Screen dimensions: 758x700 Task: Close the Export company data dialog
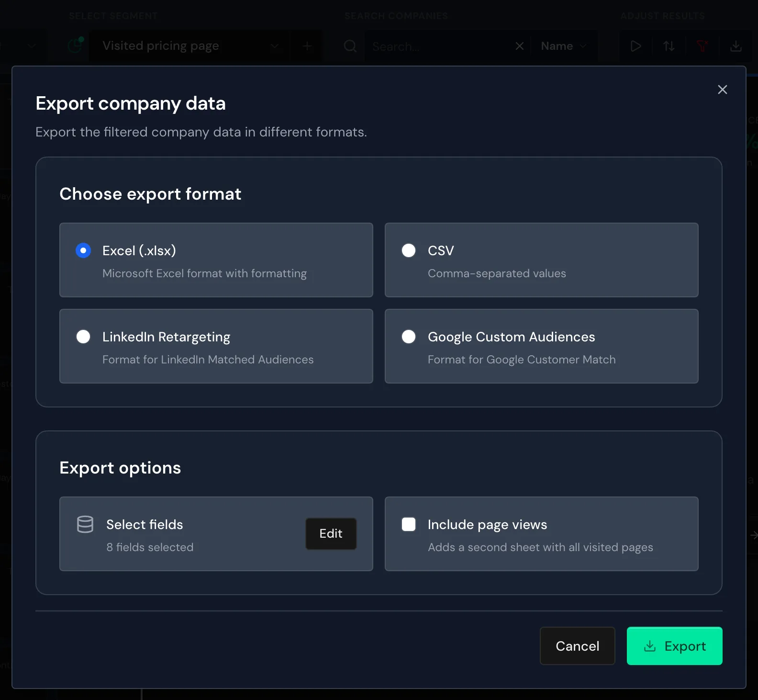[x=723, y=90]
